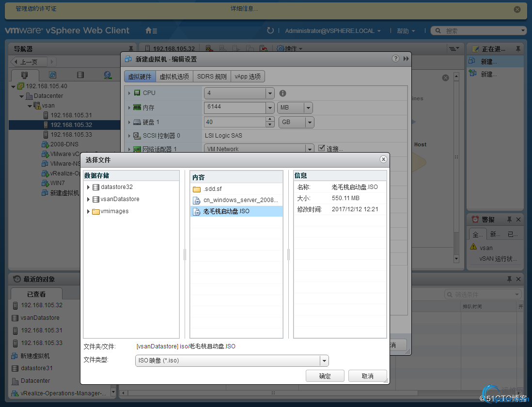532x407 pixels.
Task: Select the 老毛桃启动盘.ISO file row
Action: pyautogui.click(x=236, y=211)
